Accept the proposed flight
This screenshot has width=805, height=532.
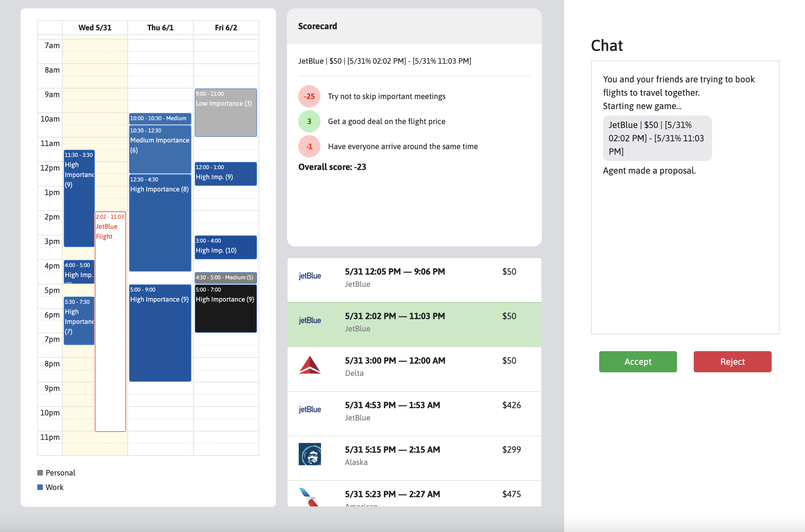[x=638, y=361]
